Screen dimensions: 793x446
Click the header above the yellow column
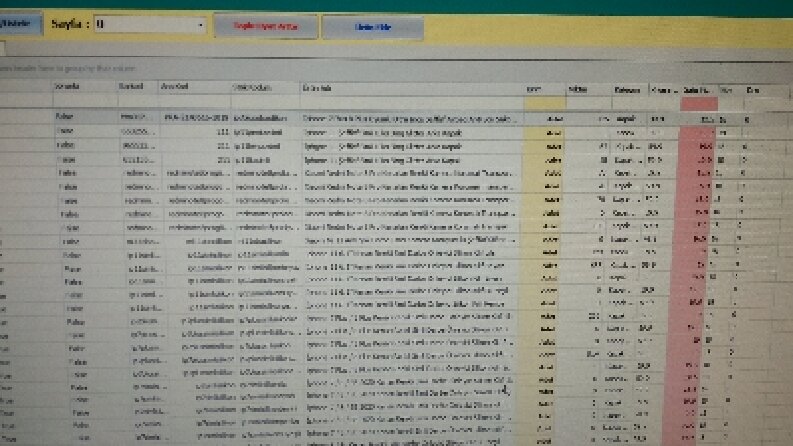click(x=544, y=89)
